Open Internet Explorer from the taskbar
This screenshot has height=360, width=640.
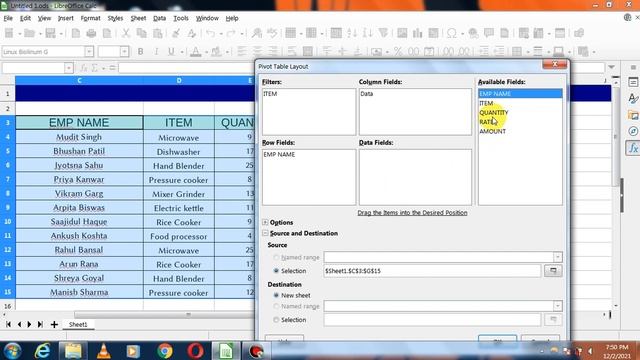point(42,351)
